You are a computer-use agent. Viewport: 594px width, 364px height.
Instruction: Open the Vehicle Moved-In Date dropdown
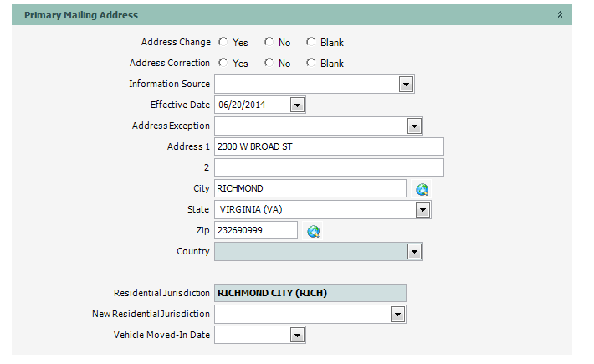[x=297, y=335]
